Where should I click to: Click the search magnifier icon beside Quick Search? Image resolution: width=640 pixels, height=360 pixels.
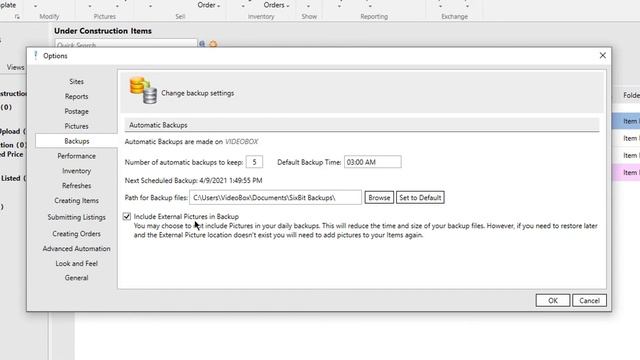[202, 44]
